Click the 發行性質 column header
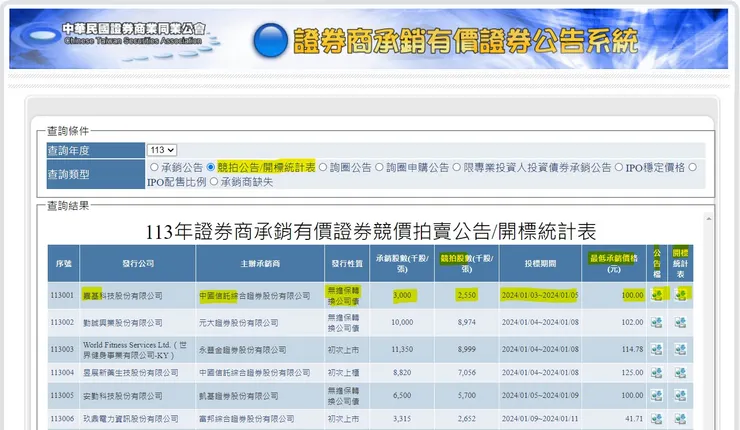This screenshot has width=740, height=430. click(347, 263)
